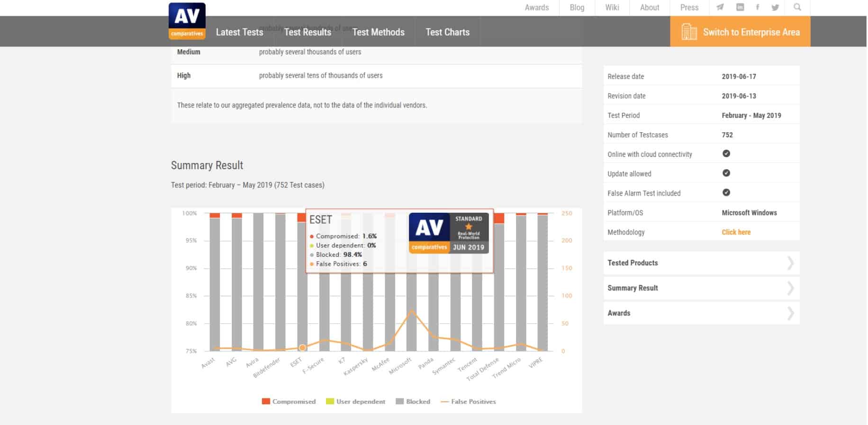Click the Summary Result heading
This screenshot has height=425, width=868.
pyautogui.click(x=207, y=165)
